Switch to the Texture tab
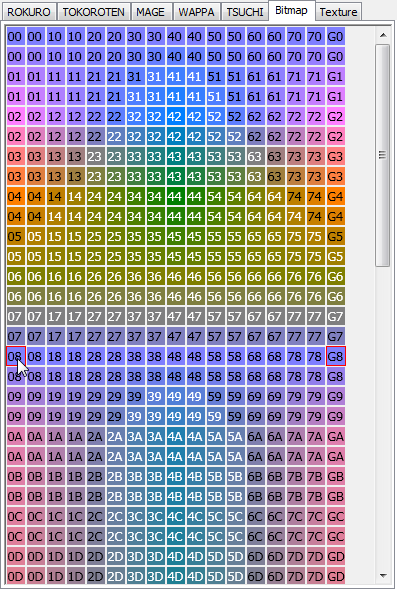The height and width of the screenshot is (590, 397). (338, 12)
